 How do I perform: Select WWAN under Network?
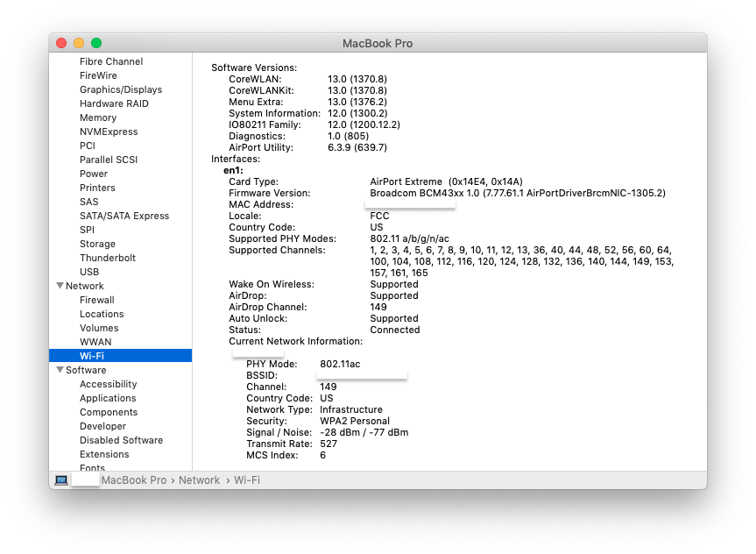[96, 342]
